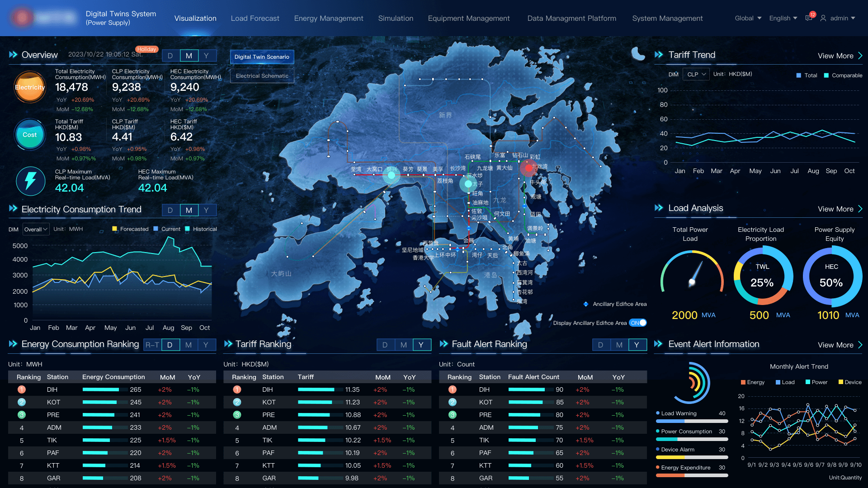Toggle Forecasted series in consumption trend legend
Image resolution: width=868 pixels, height=488 pixels.
[x=130, y=229]
